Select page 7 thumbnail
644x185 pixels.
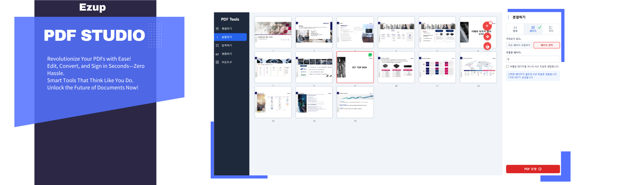click(x=273, y=67)
